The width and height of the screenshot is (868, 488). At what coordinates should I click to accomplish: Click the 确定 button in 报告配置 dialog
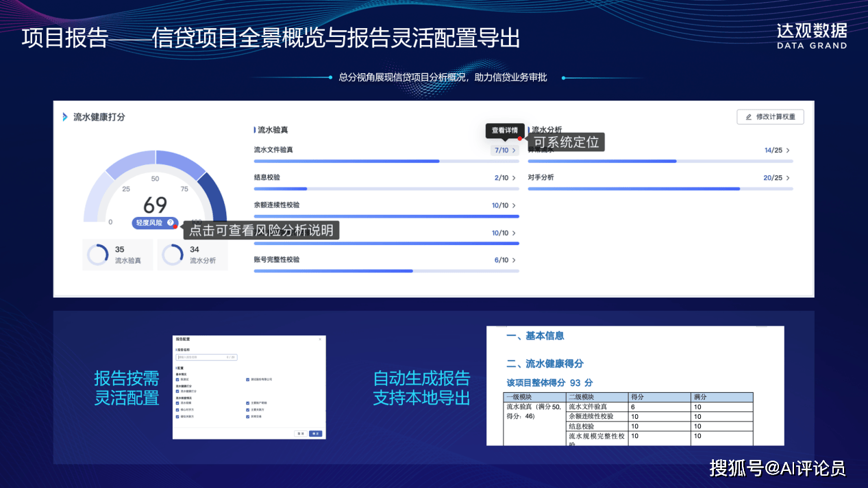pos(316,434)
